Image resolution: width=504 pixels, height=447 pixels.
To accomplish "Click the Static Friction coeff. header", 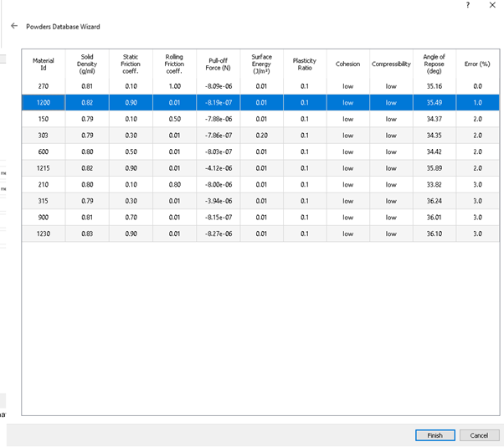I will tap(131, 64).
